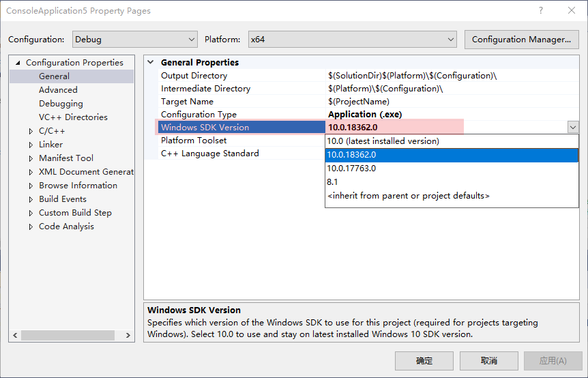
Task: Expand the C/C++ tree node
Action: coord(31,131)
